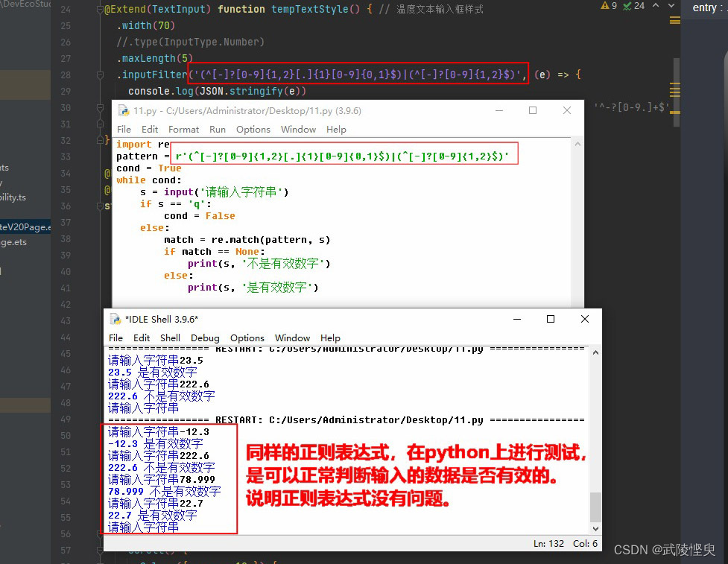This screenshot has height=564, width=728.
Task: Toggle fold marker at line 30
Action: (101, 108)
